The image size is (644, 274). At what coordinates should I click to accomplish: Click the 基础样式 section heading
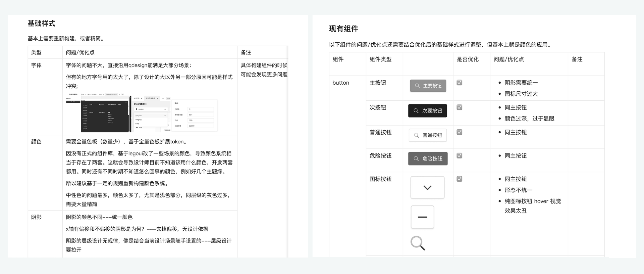(x=41, y=24)
